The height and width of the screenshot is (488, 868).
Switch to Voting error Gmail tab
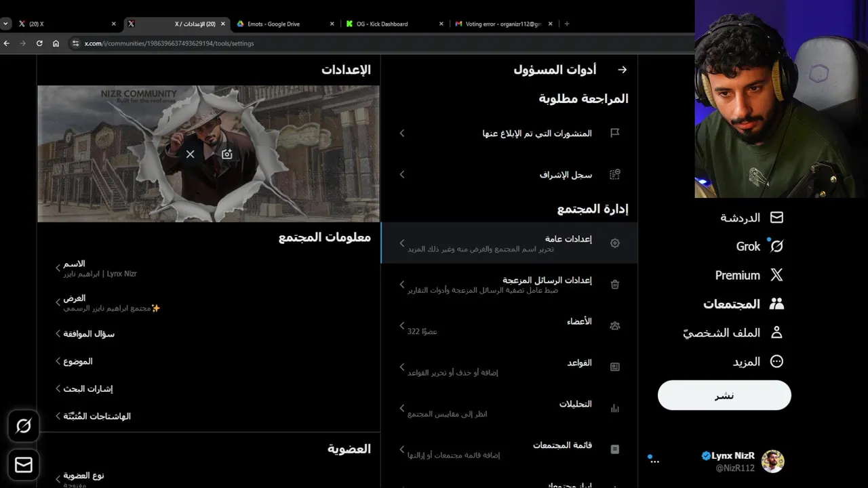[x=503, y=24]
